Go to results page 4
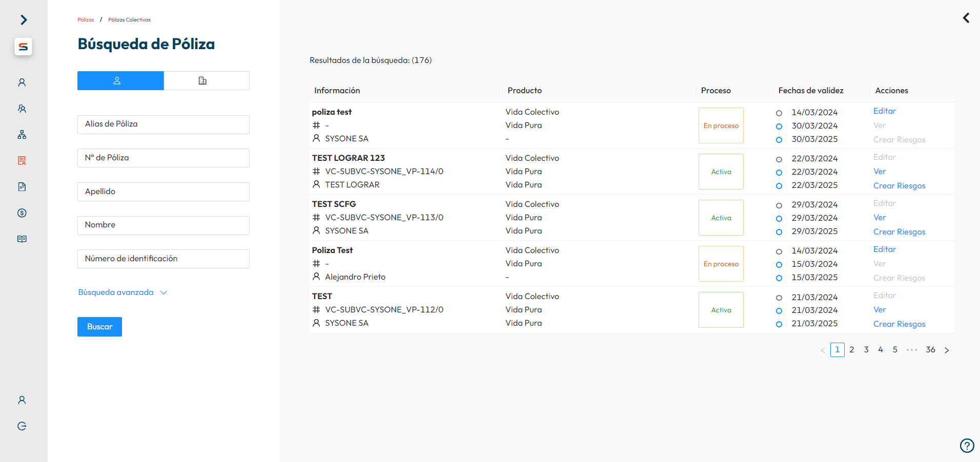The height and width of the screenshot is (462, 980). (x=881, y=350)
